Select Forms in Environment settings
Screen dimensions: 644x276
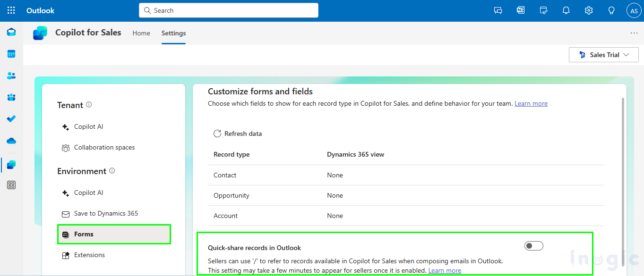(x=113, y=234)
